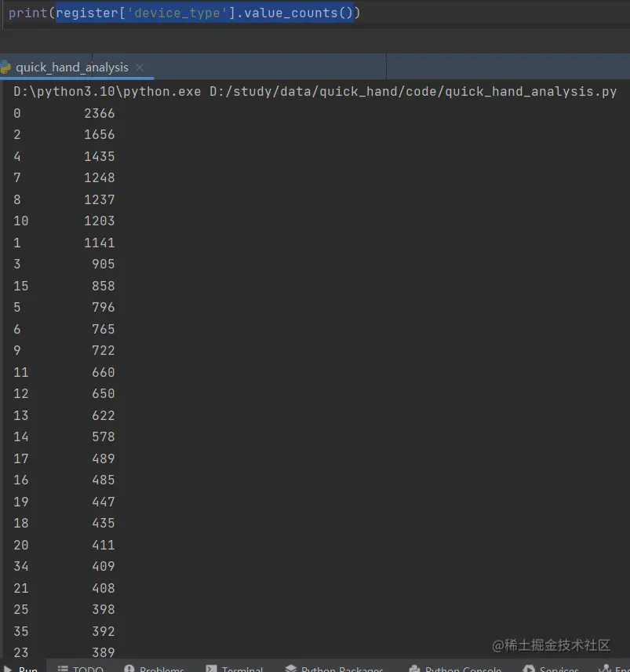
Task: Open the Python Packages tool window
Action: point(334,668)
